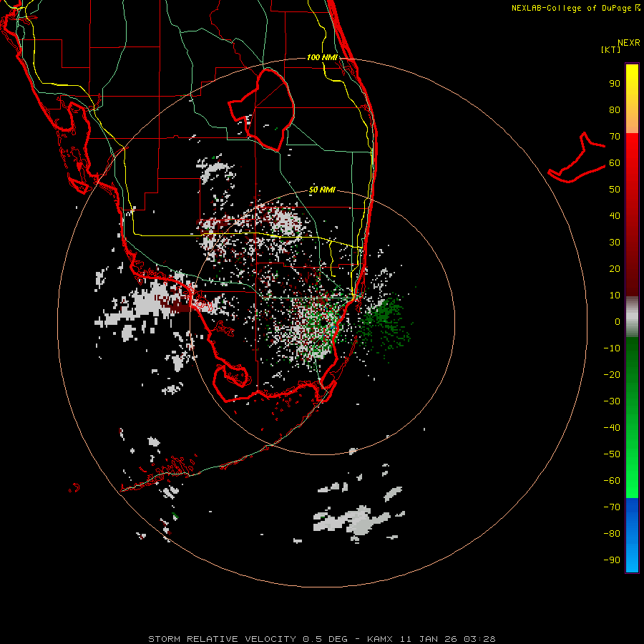This screenshot has height=644, width=644.
Task: Select the -90 scale value
Action: (612, 560)
